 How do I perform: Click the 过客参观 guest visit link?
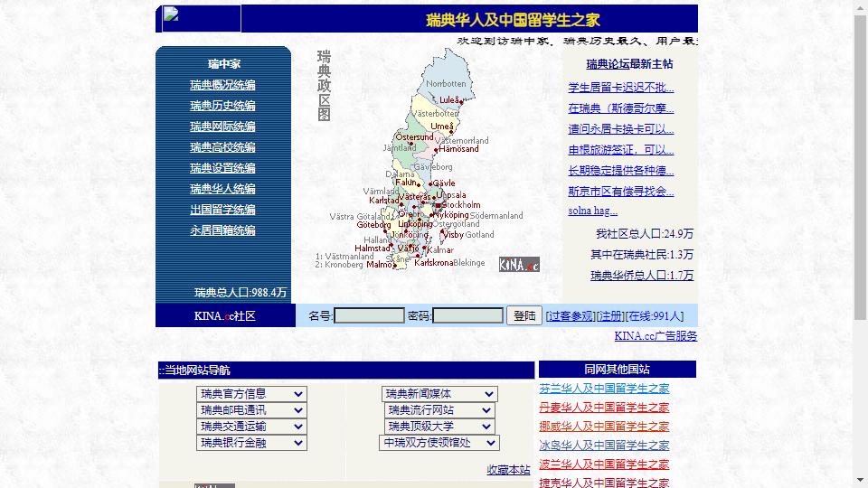571,316
